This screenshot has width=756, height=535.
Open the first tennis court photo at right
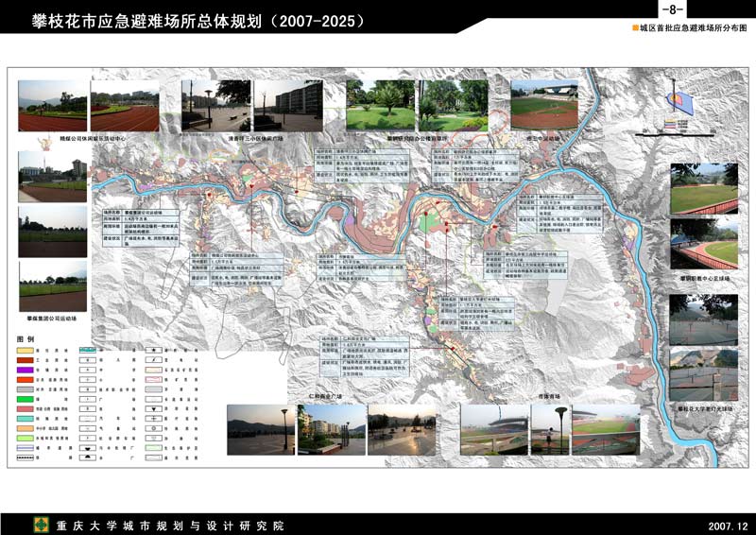(x=704, y=319)
